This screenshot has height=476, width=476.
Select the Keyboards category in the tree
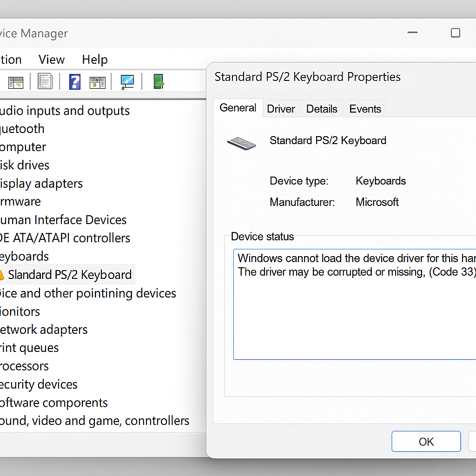[24, 257]
